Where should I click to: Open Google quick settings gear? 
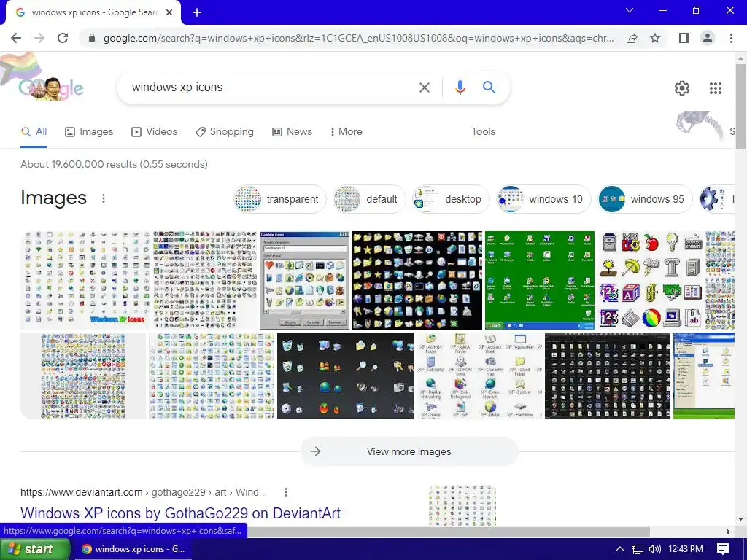[x=682, y=88]
